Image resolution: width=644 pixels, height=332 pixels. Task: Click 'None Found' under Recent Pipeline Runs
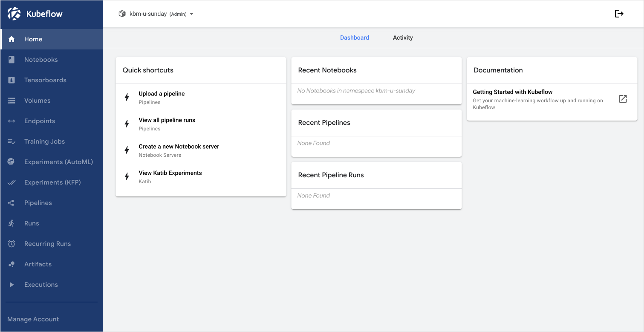(314, 196)
